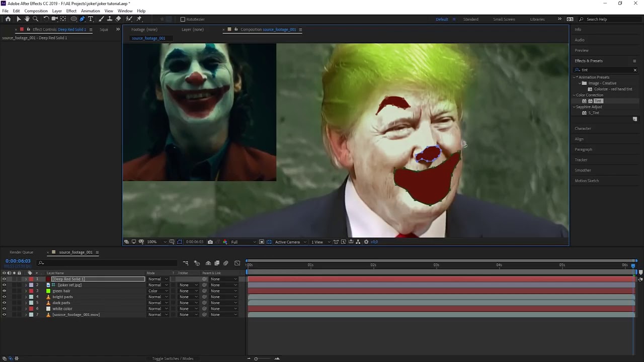
Task: Hide the source_footage_001.mov layer
Action: (4, 315)
